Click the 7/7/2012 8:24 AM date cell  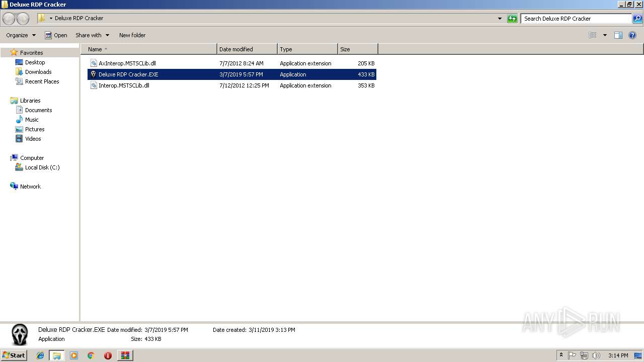point(241,63)
